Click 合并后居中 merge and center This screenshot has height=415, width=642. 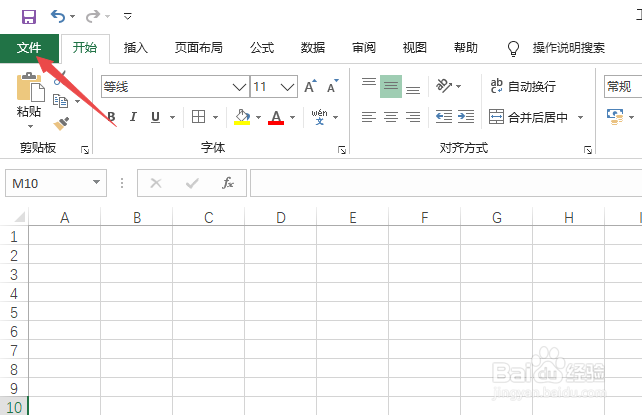529,117
